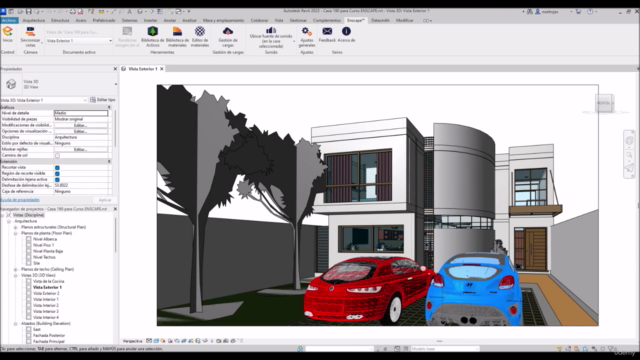Click the steering wheel navigation icon
The height and width of the screenshot is (360, 640).
pyautogui.click(x=629, y=141)
